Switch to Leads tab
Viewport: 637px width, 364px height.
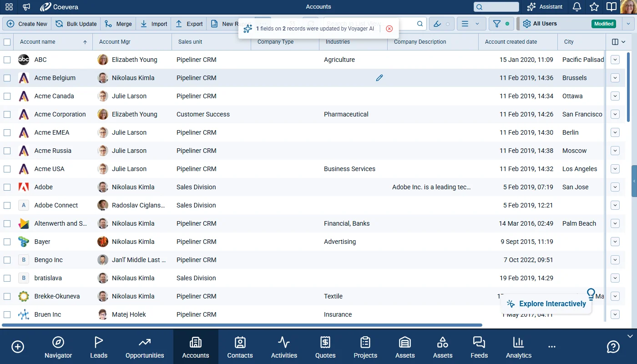(99, 347)
